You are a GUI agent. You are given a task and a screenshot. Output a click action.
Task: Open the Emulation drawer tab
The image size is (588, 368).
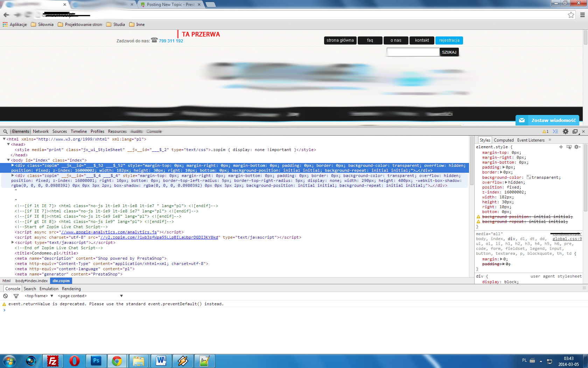(x=49, y=289)
